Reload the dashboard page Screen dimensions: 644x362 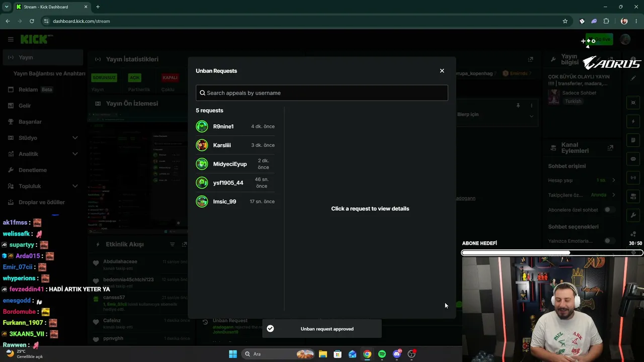coord(32,21)
